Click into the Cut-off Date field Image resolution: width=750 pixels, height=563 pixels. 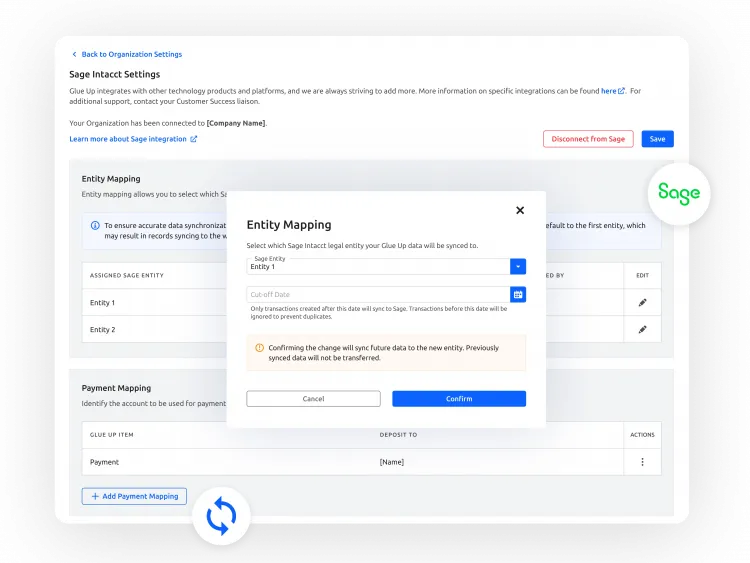pos(378,295)
